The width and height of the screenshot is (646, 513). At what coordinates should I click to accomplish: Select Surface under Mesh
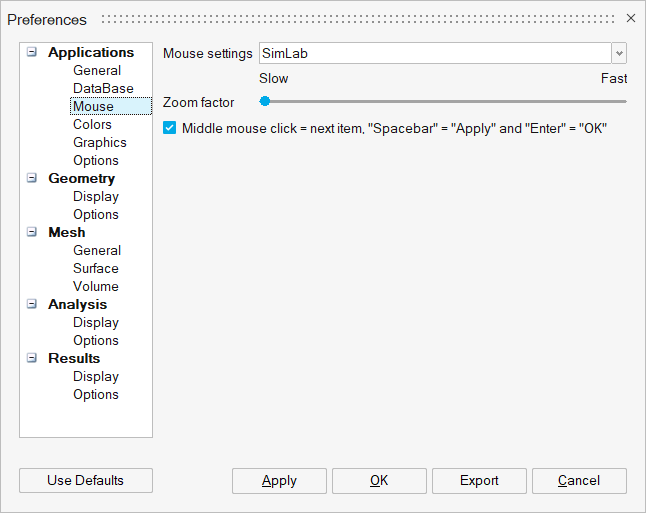(x=95, y=269)
